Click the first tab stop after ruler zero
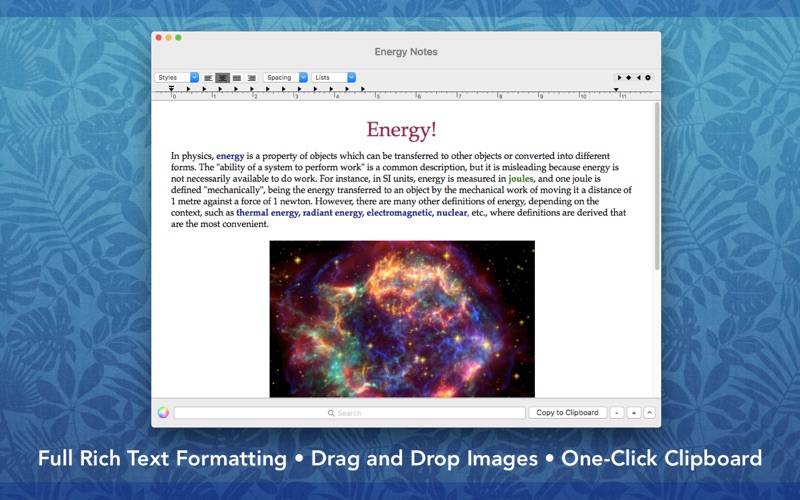800x500 pixels. (x=188, y=89)
